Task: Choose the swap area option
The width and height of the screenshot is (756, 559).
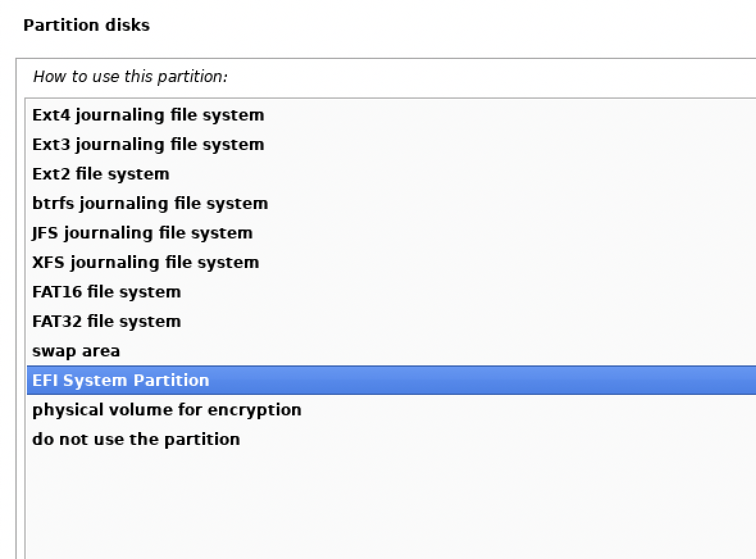Action: pyautogui.click(x=76, y=351)
